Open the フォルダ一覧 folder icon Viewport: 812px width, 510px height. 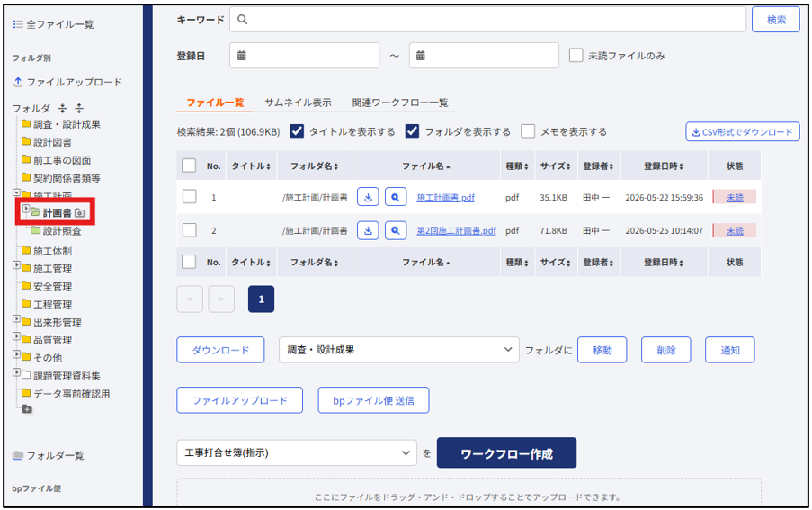click(18, 455)
